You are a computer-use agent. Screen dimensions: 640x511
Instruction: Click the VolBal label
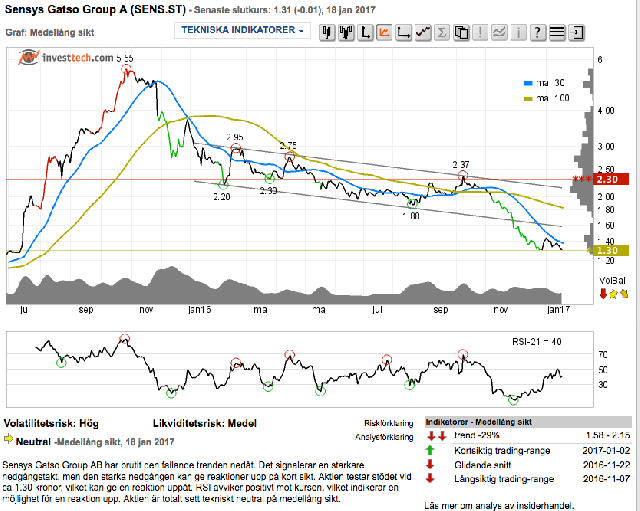612,281
